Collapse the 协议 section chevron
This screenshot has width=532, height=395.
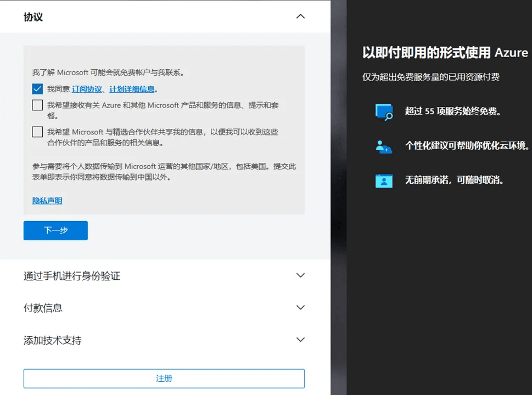pos(300,16)
